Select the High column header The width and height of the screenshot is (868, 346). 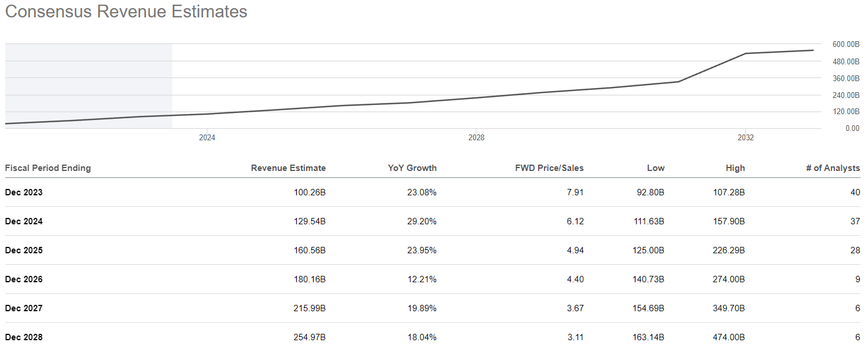pos(735,168)
